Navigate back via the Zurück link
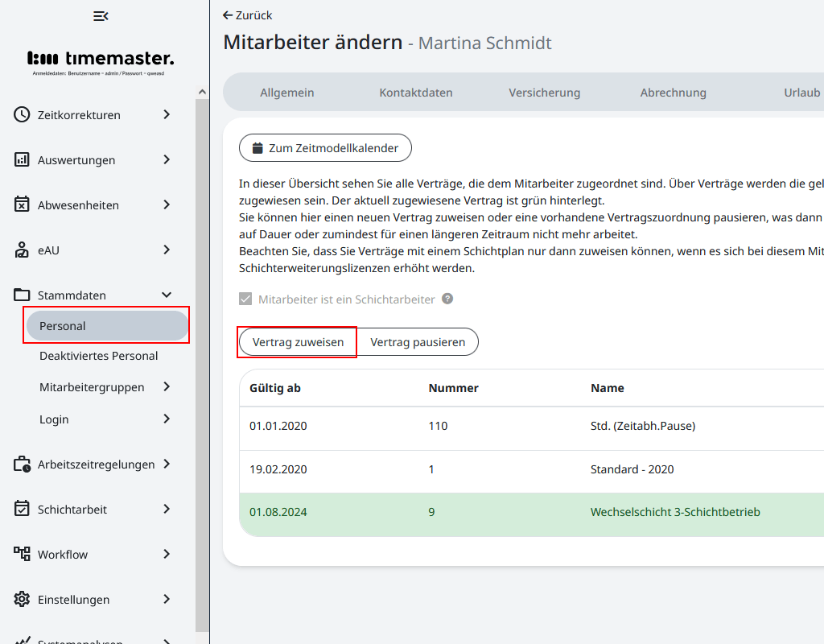The image size is (824, 644). [247, 14]
